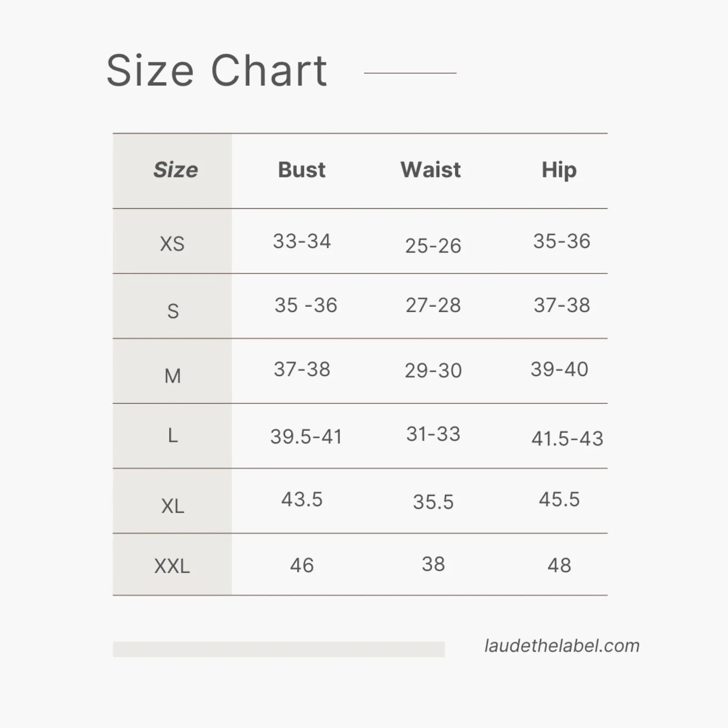The height and width of the screenshot is (728, 728).
Task: Pick the XL size row label
Action: [x=172, y=506]
